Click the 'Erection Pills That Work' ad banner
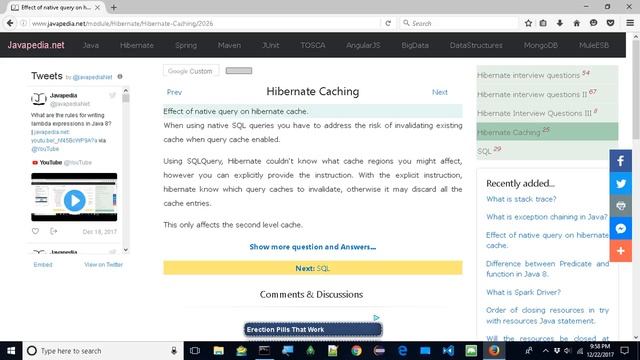This screenshot has height=360, width=640. point(313,329)
